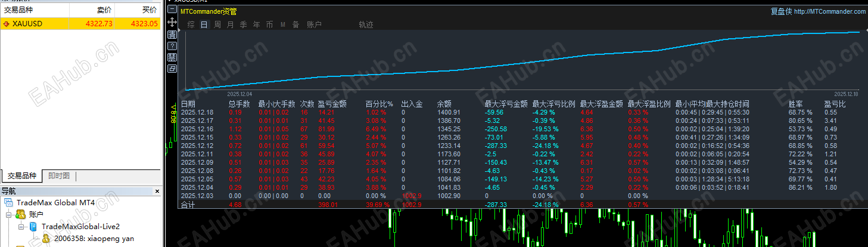This screenshot has height=247, width=868.
Task: Collapse the 账户 tree node
Action: [10, 214]
